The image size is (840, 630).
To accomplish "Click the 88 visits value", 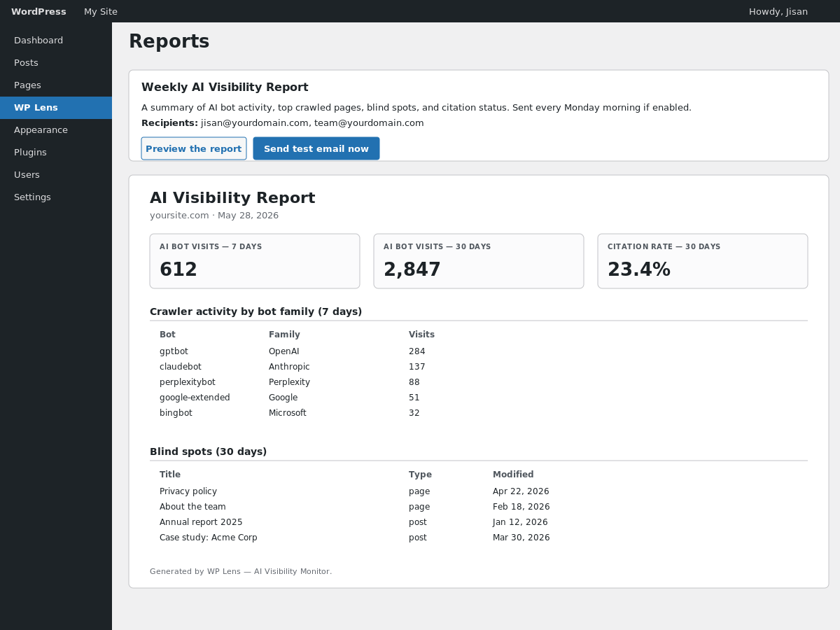I will click(x=414, y=382).
